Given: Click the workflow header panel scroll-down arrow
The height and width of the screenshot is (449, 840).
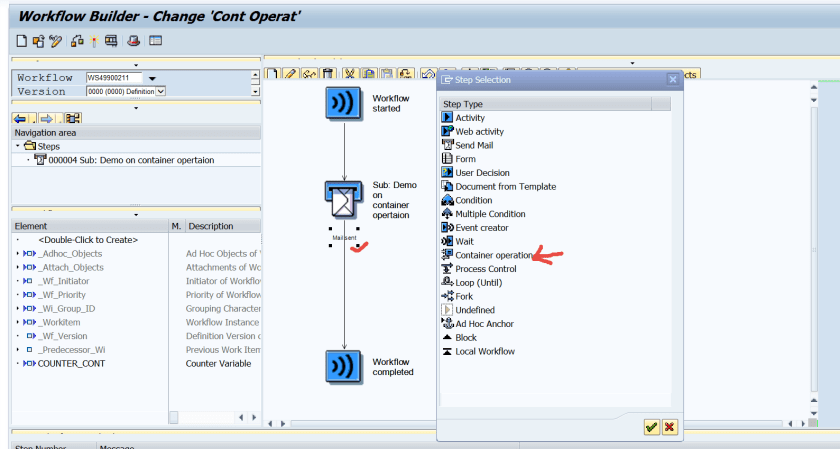Looking at the screenshot, I should tap(255, 92).
